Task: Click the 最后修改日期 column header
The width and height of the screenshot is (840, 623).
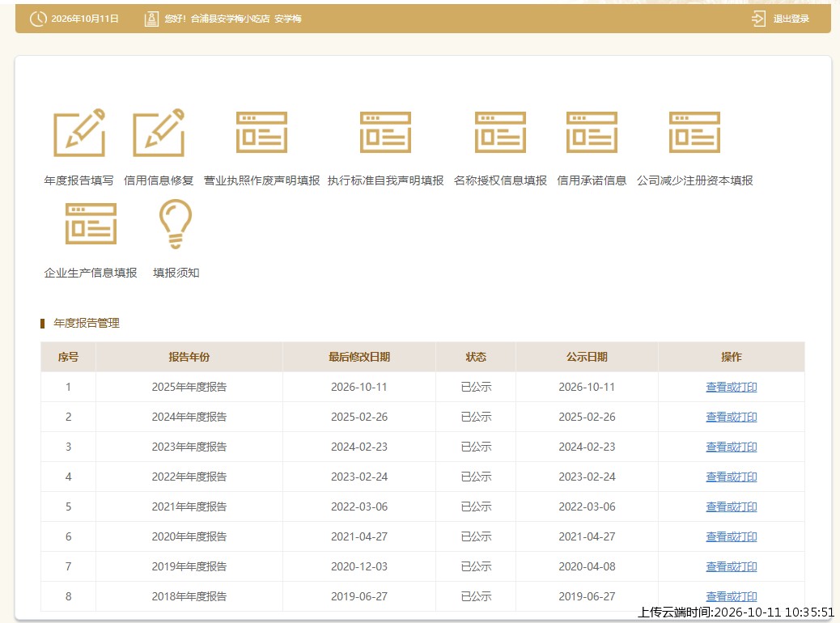Action: [x=359, y=357]
